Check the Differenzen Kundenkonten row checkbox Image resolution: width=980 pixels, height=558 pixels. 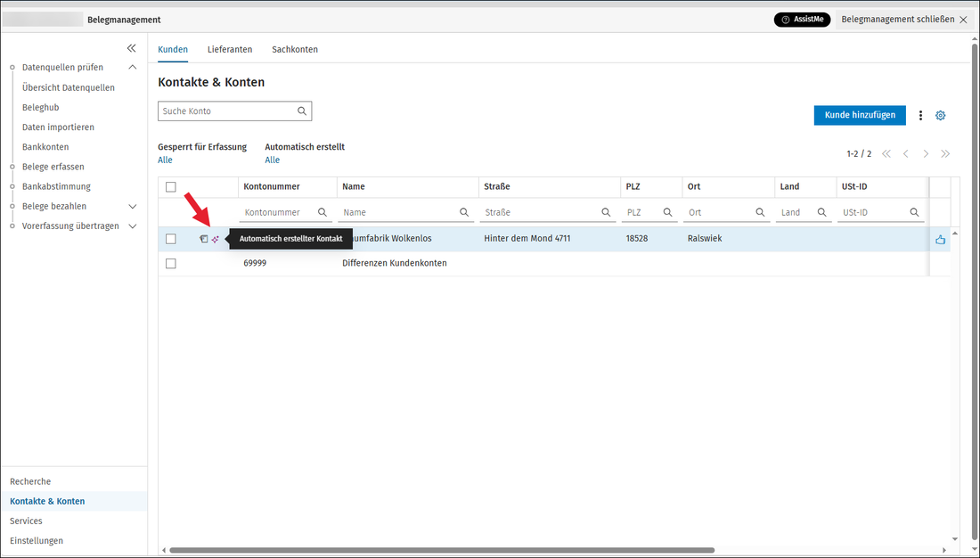click(171, 264)
